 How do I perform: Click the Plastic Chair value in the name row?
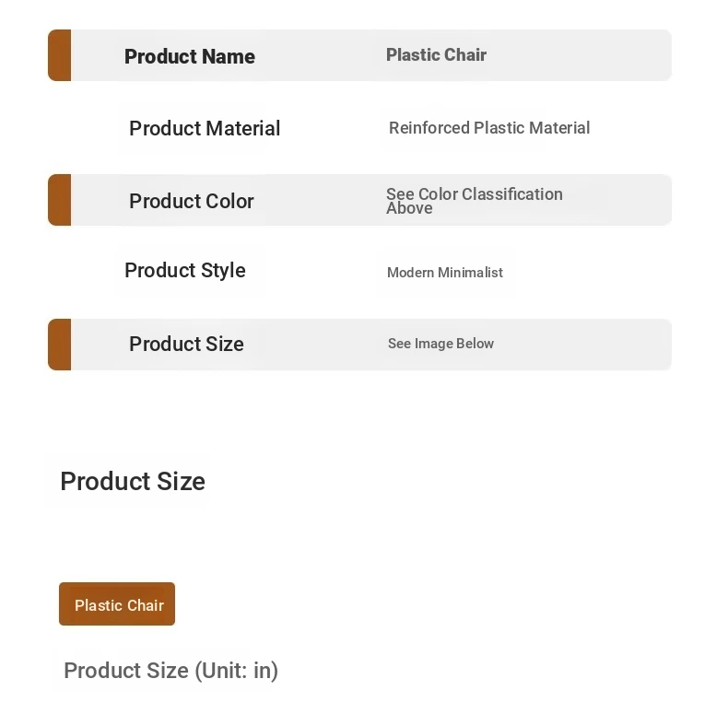[x=436, y=55]
